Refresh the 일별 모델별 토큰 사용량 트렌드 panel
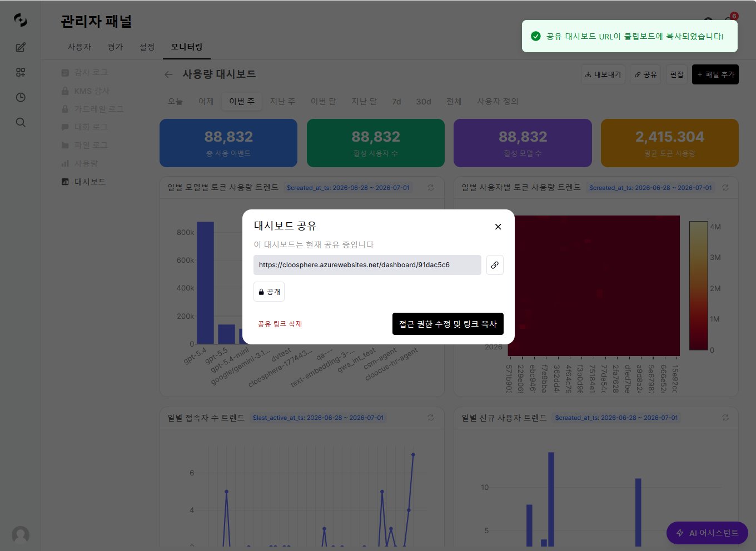 click(431, 188)
